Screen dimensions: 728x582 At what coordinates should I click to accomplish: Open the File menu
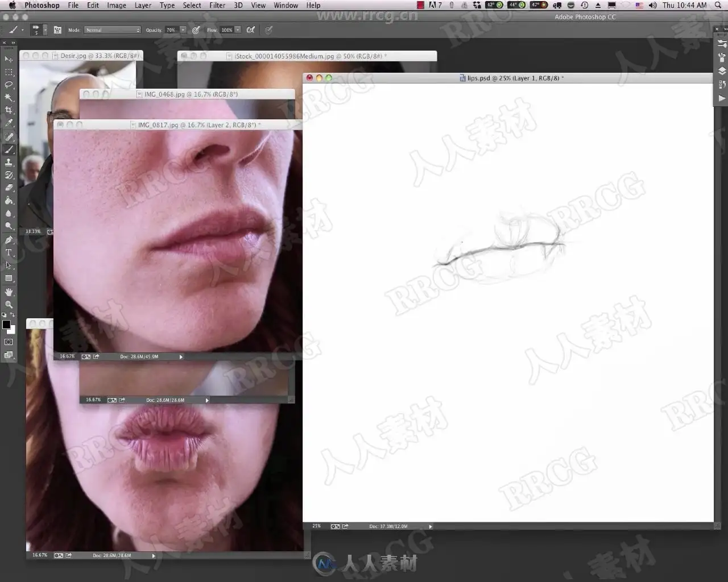pyautogui.click(x=73, y=5)
